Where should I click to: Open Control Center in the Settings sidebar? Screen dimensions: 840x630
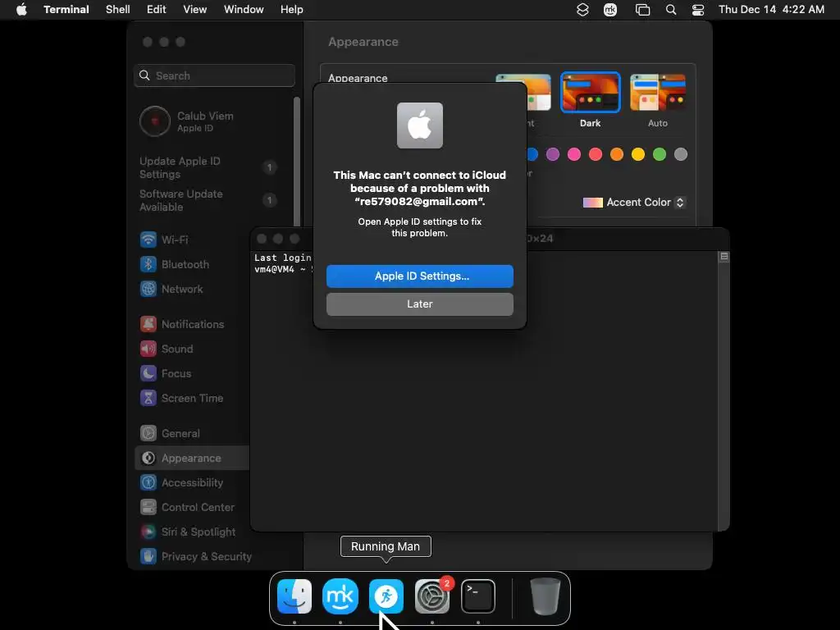[191, 507]
